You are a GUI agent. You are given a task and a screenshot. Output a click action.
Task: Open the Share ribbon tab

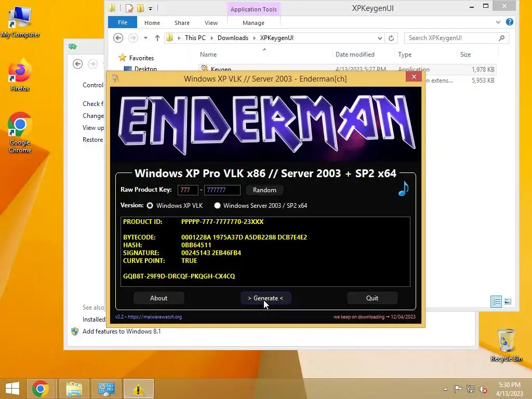coord(182,23)
